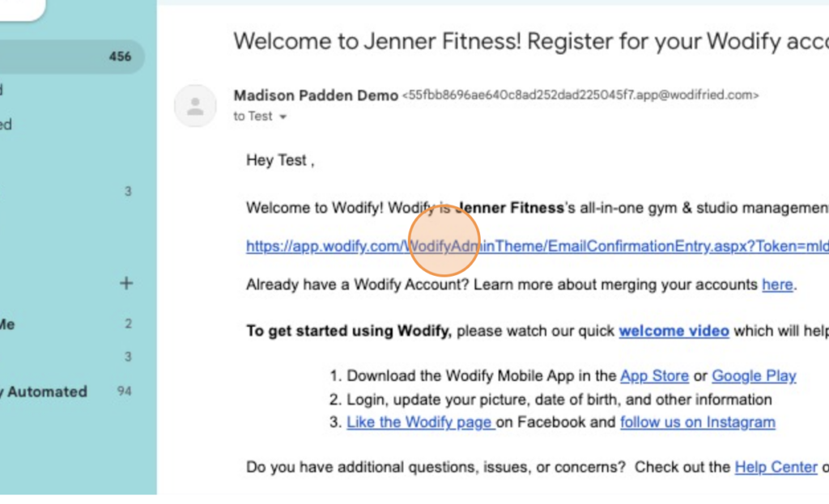Open the App Store link
Viewport: 829px width, 504px height.
coord(654,375)
